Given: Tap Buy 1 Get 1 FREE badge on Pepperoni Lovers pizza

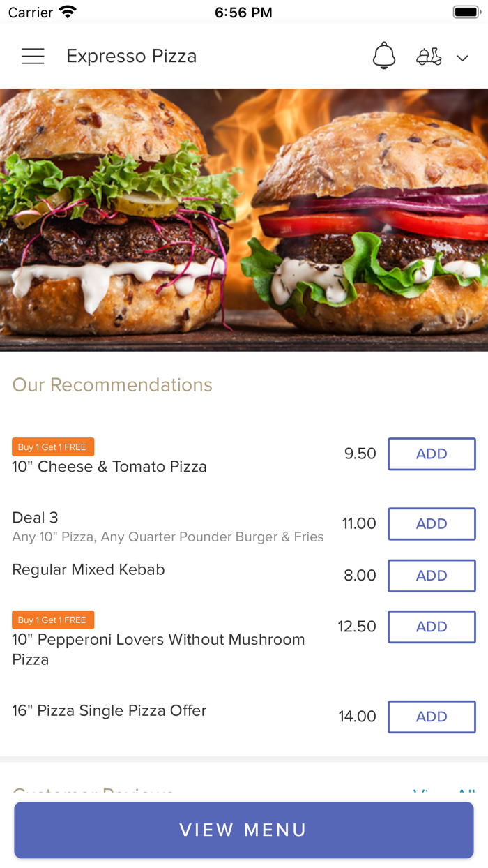Looking at the screenshot, I should pos(53,620).
